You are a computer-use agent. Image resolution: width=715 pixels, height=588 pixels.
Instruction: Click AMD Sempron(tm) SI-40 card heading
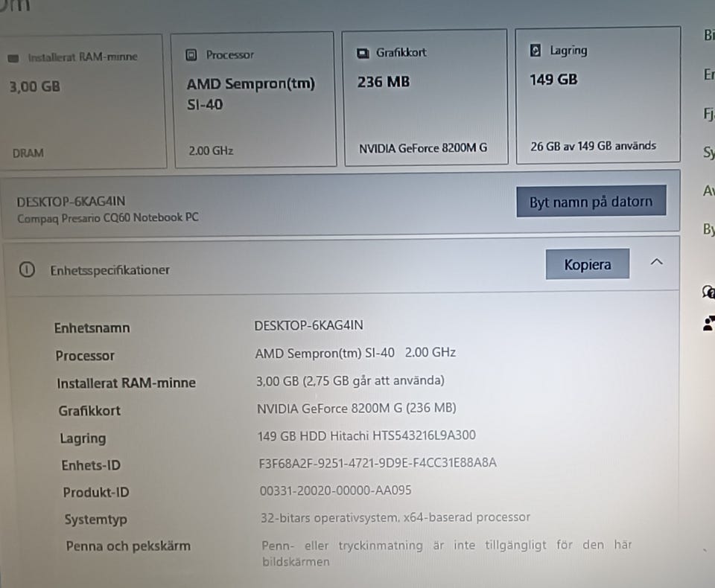(x=251, y=94)
